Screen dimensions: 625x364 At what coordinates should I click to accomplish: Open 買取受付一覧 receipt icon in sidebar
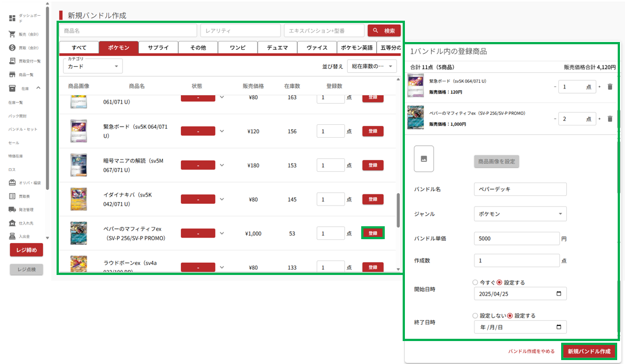click(12, 61)
